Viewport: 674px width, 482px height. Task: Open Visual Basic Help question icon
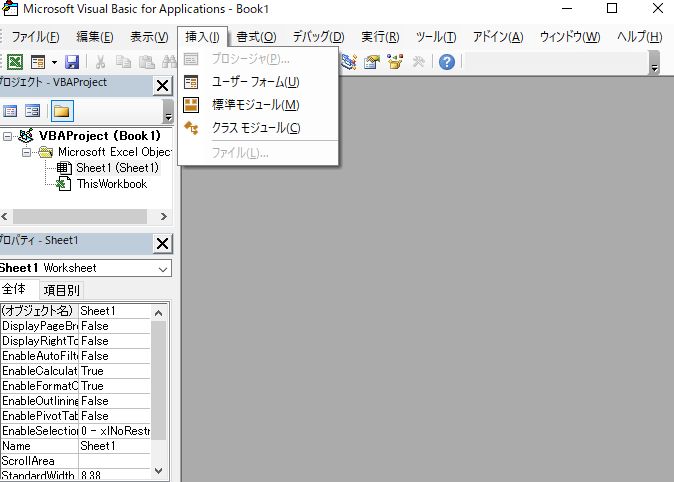point(447,62)
